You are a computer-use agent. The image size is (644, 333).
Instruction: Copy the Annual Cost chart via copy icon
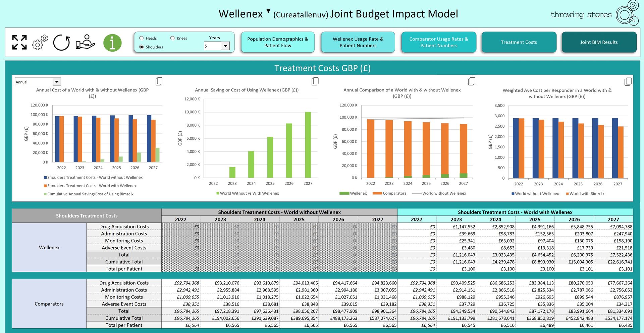(159, 81)
